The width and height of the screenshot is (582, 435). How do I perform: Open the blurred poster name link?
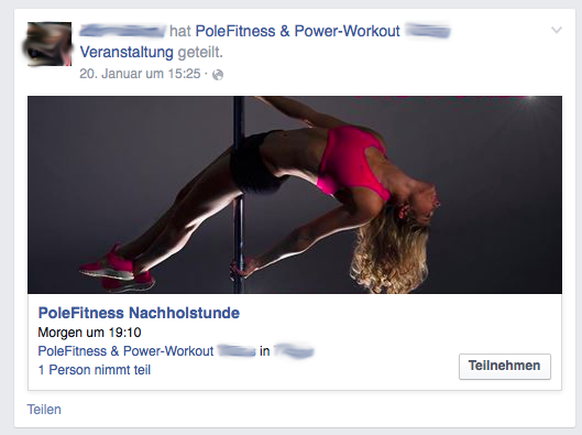tap(122, 31)
